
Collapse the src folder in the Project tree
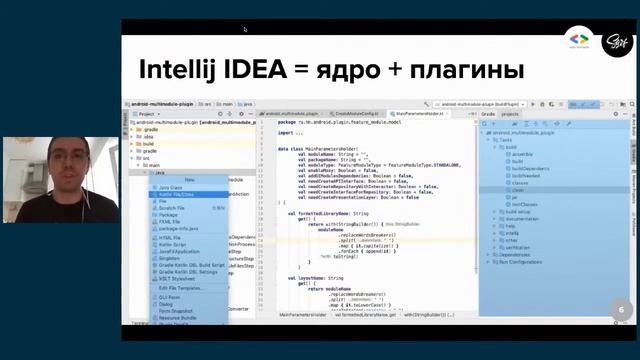(132, 158)
